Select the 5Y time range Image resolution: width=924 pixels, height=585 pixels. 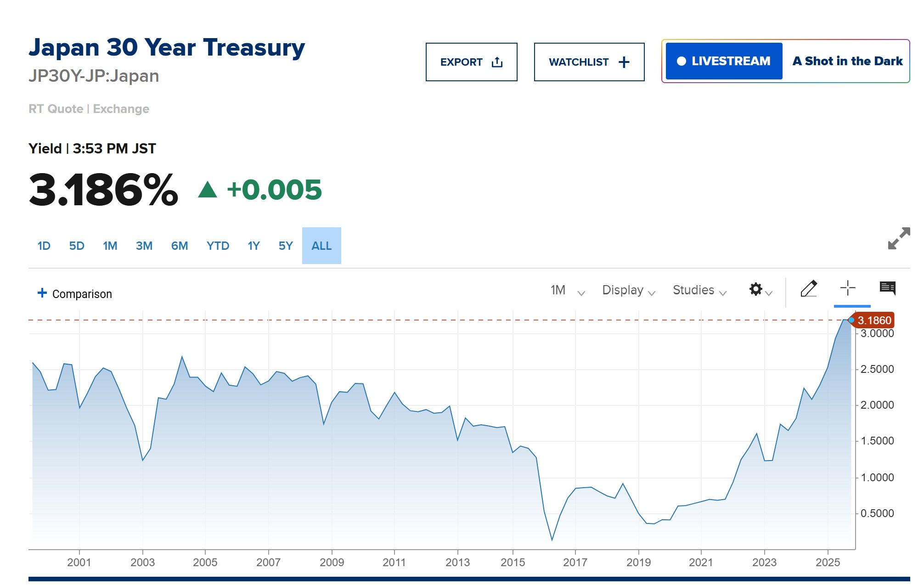287,246
